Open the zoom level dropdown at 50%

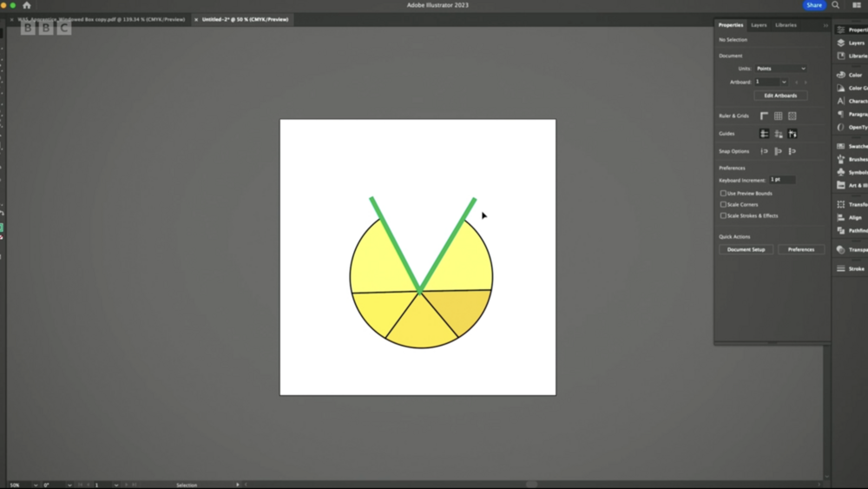pyautogui.click(x=36, y=485)
